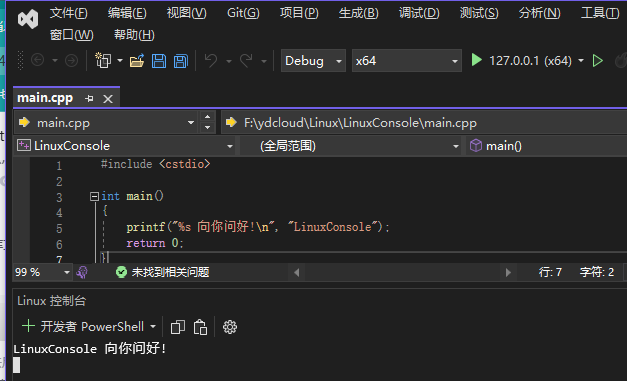Expand the debug target dropdown arrow
Screen dimensions: 627x381
(581, 61)
